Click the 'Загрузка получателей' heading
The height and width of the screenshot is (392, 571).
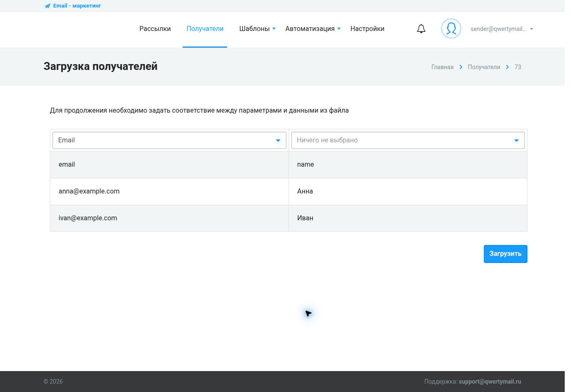(x=101, y=66)
